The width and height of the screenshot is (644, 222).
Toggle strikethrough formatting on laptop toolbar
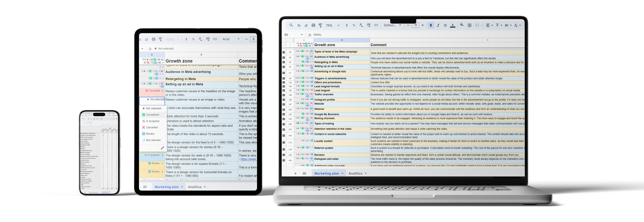pyautogui.click(x=445, y=25)
